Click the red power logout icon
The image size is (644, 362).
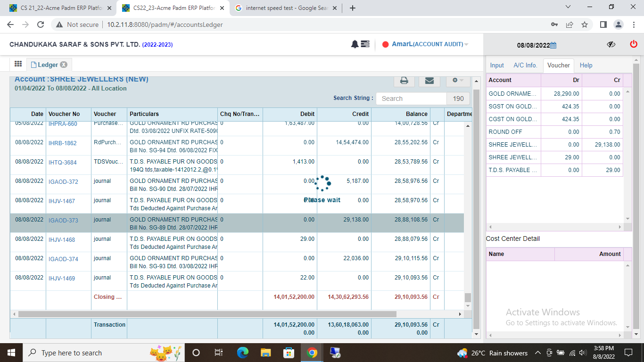[x=634, y=44]
